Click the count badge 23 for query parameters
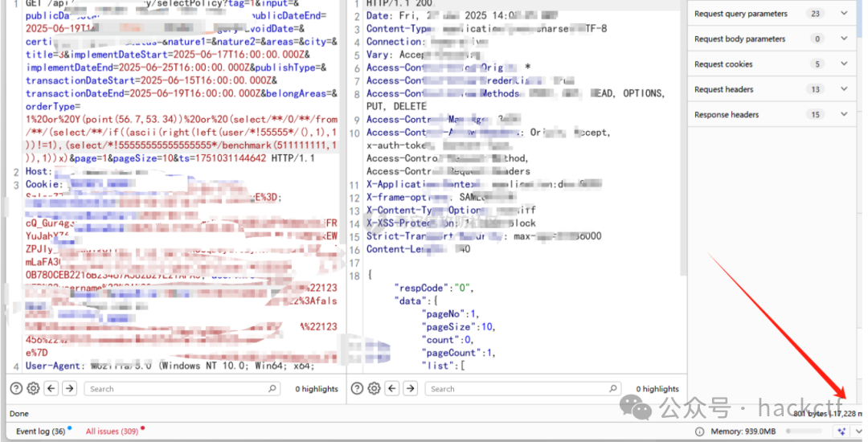868x442 pixels. 816,14
